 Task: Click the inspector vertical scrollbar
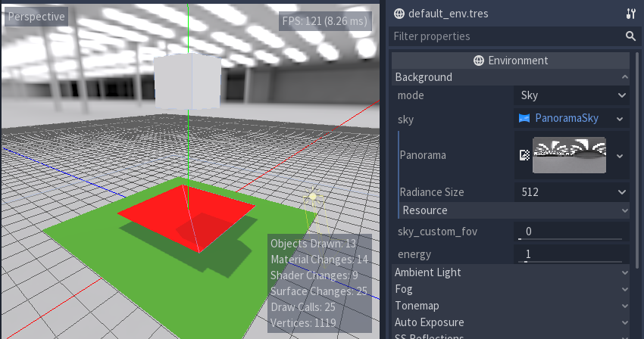(x=637, y=160)
